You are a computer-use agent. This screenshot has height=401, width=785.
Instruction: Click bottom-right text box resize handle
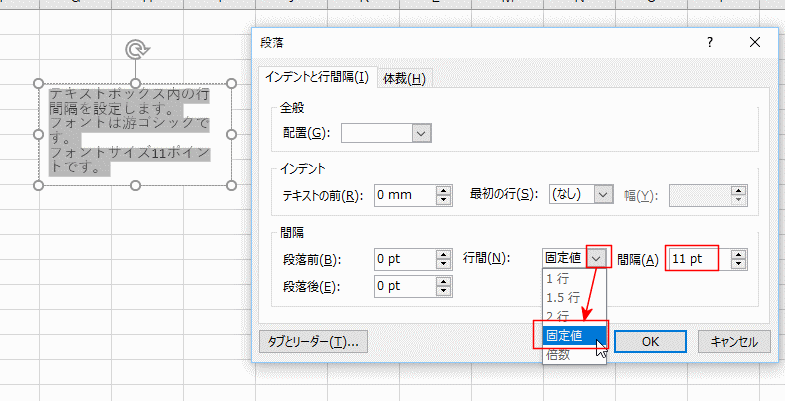[231, 186]
